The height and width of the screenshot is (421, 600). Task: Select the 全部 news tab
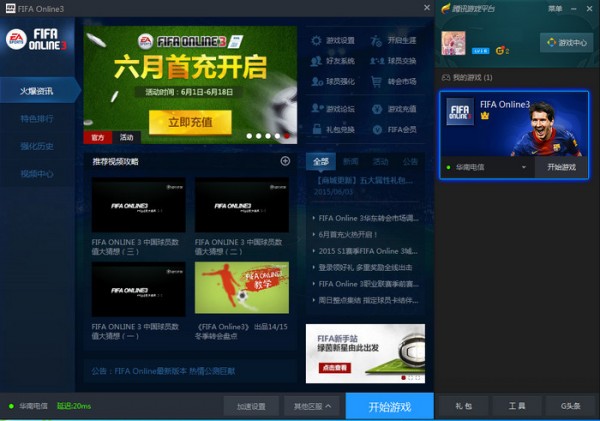321,162
